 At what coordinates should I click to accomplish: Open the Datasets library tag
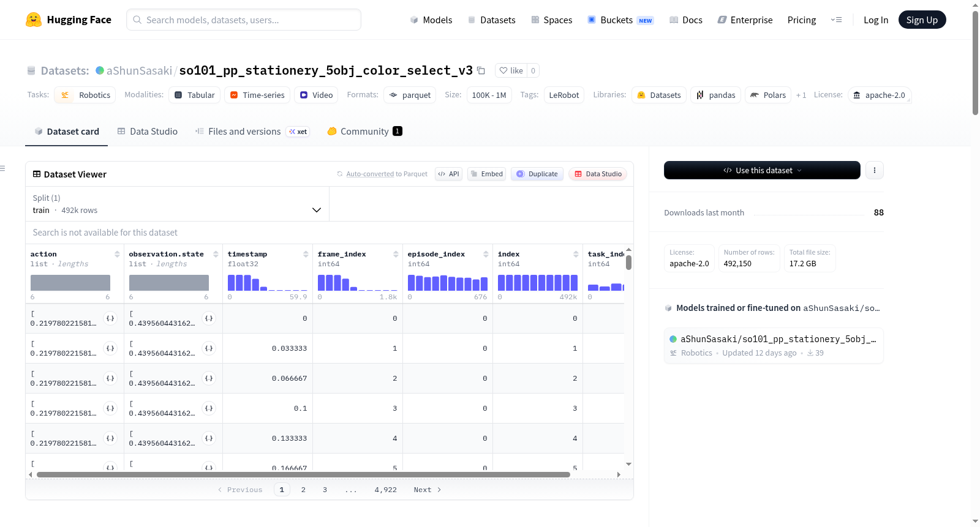(659, 95)
